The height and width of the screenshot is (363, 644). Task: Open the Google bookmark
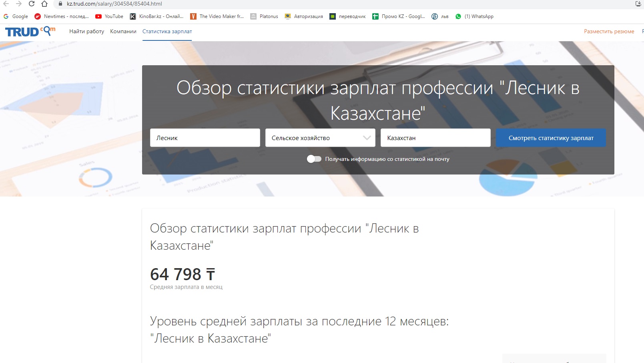(16, 16)
